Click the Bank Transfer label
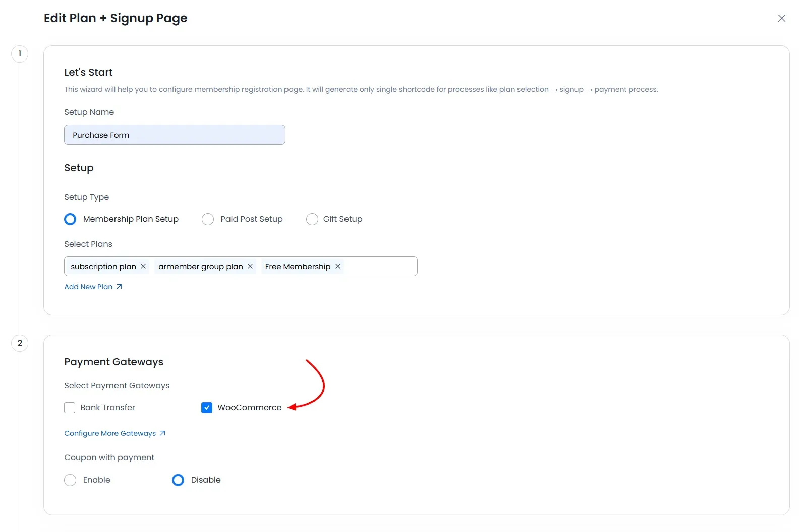Screen dimensions: 806x532 [107, 407]
